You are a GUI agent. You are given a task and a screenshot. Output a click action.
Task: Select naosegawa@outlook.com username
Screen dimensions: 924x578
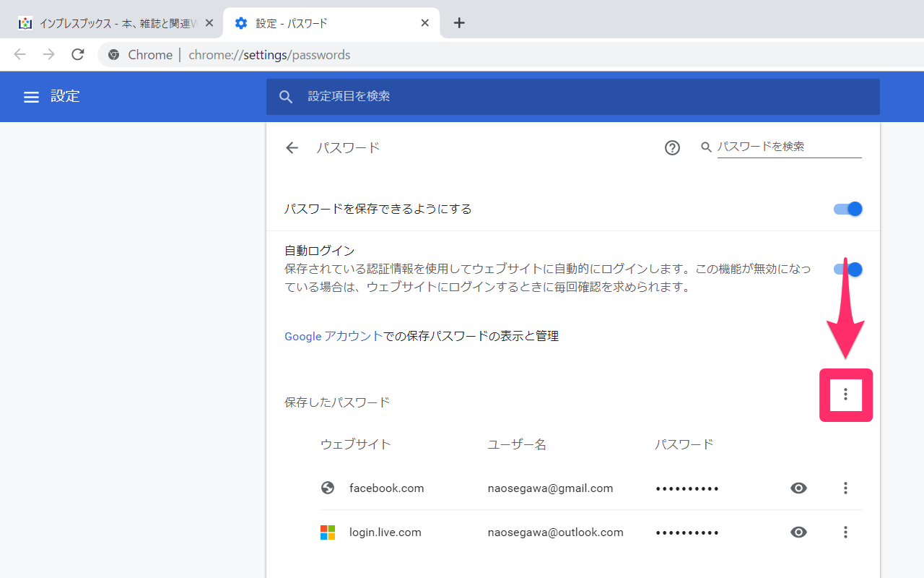click(556, 532)
